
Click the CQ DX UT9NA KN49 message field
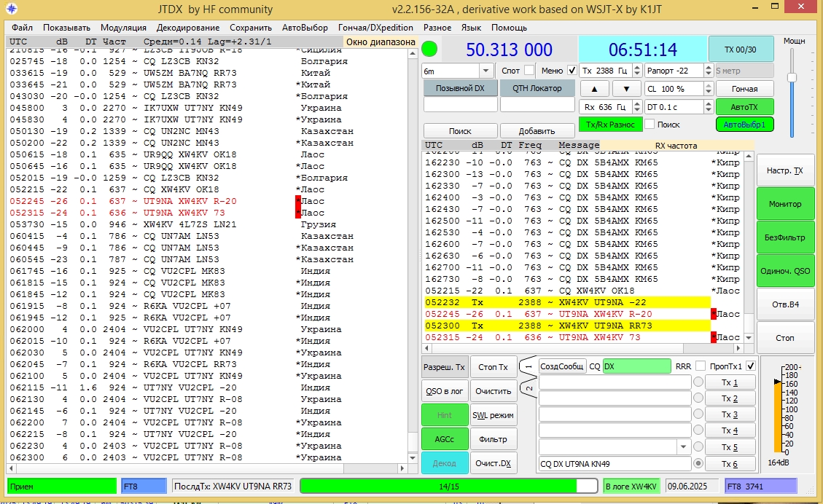615,464
